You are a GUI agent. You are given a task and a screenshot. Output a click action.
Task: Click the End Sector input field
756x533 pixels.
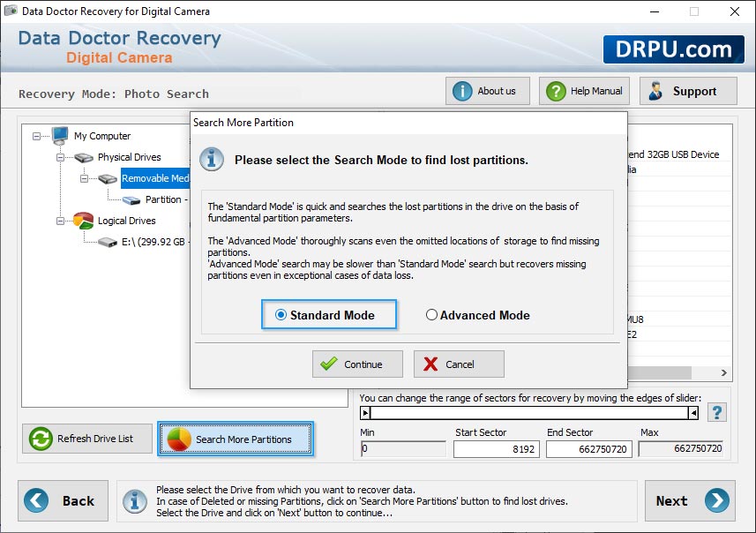coord(588,449)
